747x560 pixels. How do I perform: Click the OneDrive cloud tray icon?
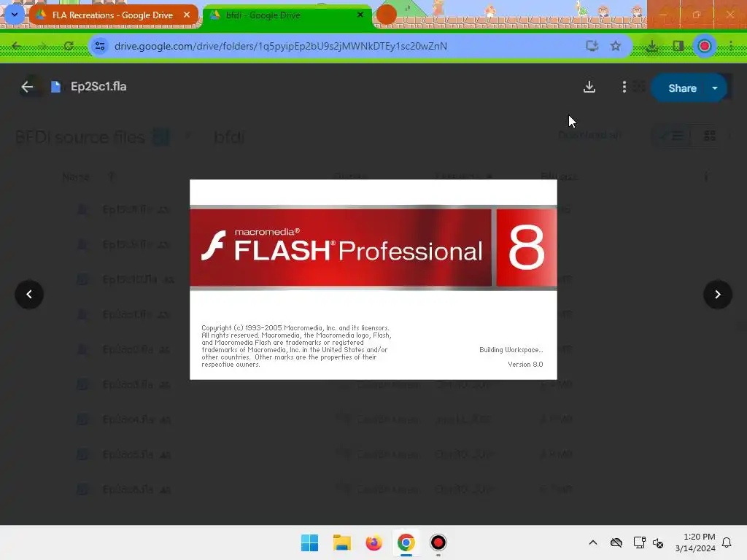(x=616, y=542)
